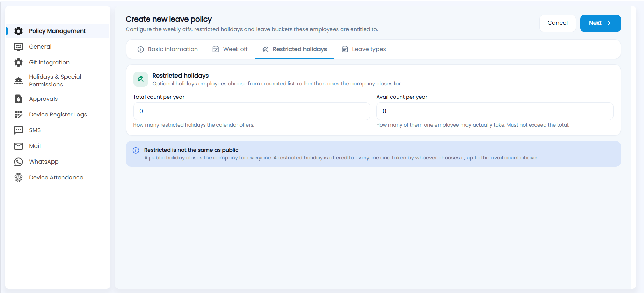Click the Holidays & Special Permissions icon
This screenshot has width=644, height=293.
tap(19, 81)
